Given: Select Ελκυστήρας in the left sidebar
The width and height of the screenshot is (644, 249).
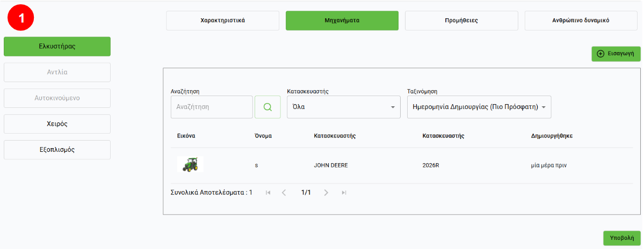Looking at the screenshot, I should (x=57, y=46).
